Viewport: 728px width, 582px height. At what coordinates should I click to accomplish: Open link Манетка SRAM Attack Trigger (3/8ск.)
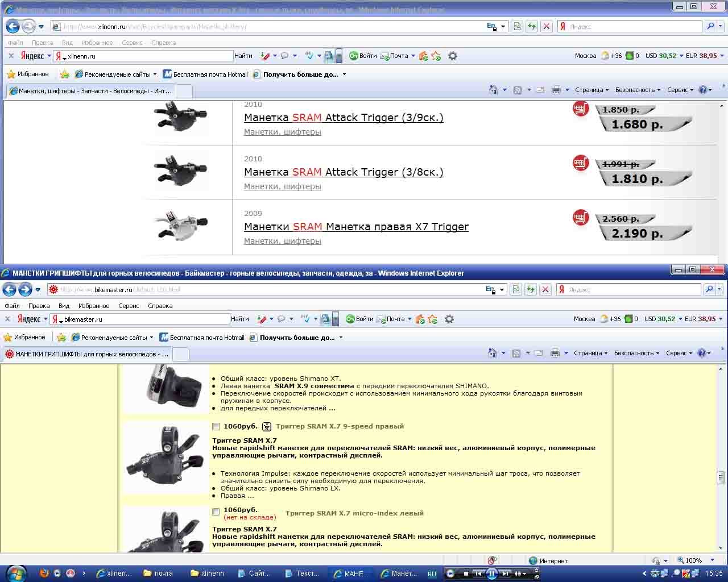point(344,172)
